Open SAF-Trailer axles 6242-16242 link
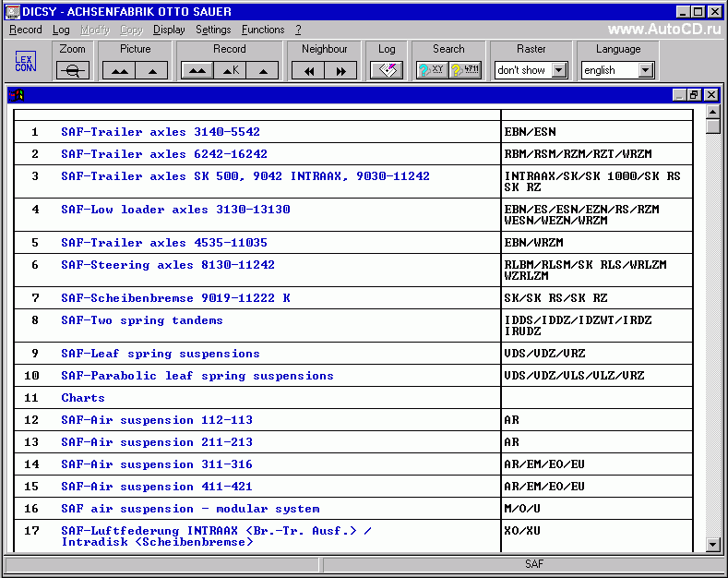Viewport: 728px width, 578px height. (164, 154)
